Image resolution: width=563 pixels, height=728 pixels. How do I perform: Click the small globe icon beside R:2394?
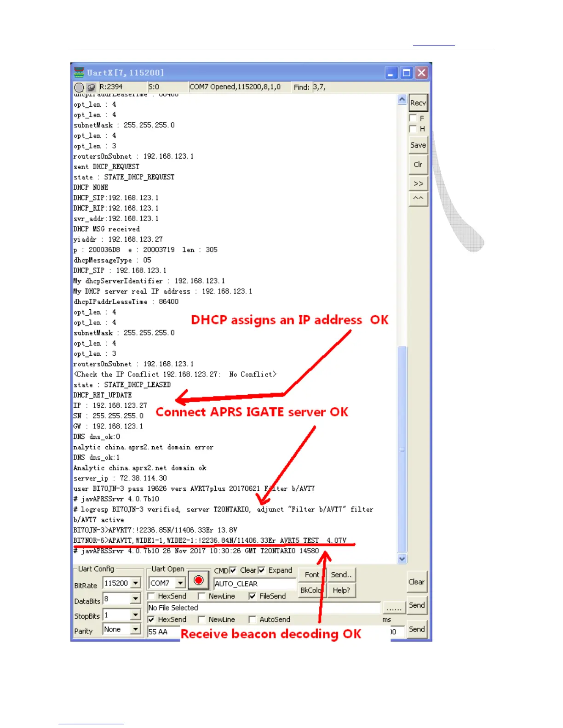tap(91, 87)
